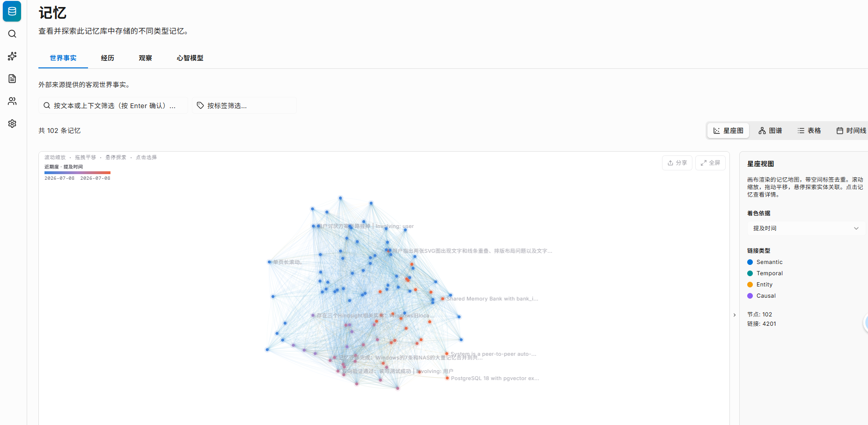Click the 全屏 fullscreen button
The image size is (868, 425).
point(710,163)
